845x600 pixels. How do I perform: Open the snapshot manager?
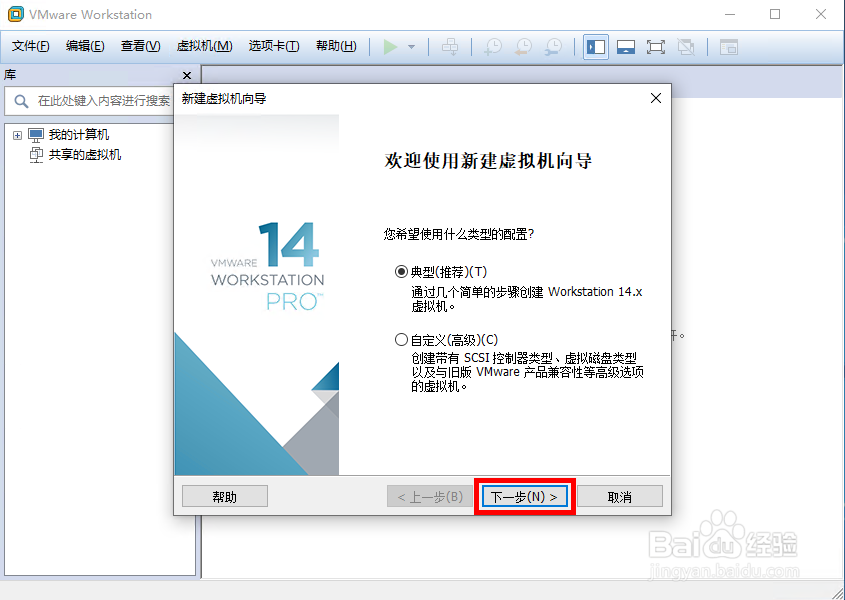(553, 46)
